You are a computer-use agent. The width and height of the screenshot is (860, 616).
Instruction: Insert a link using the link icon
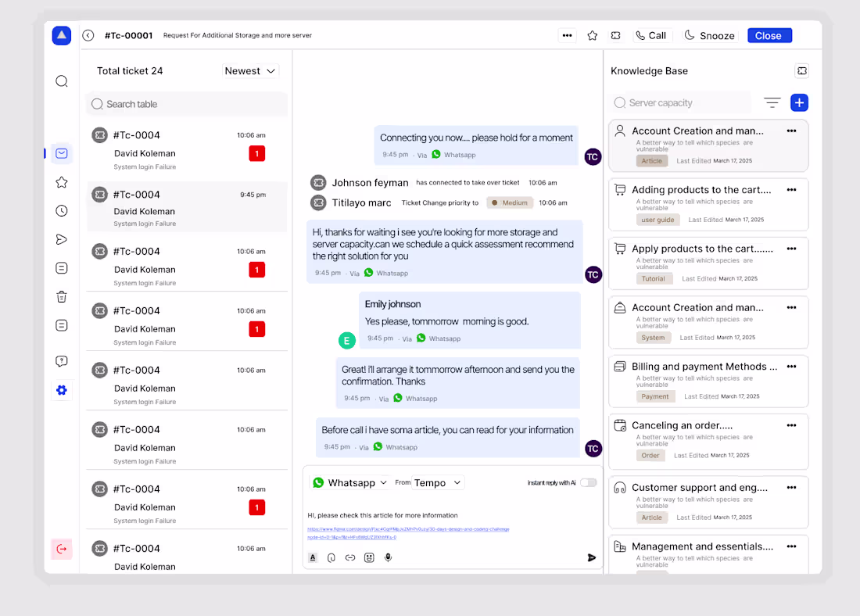(x=350, y=558)
